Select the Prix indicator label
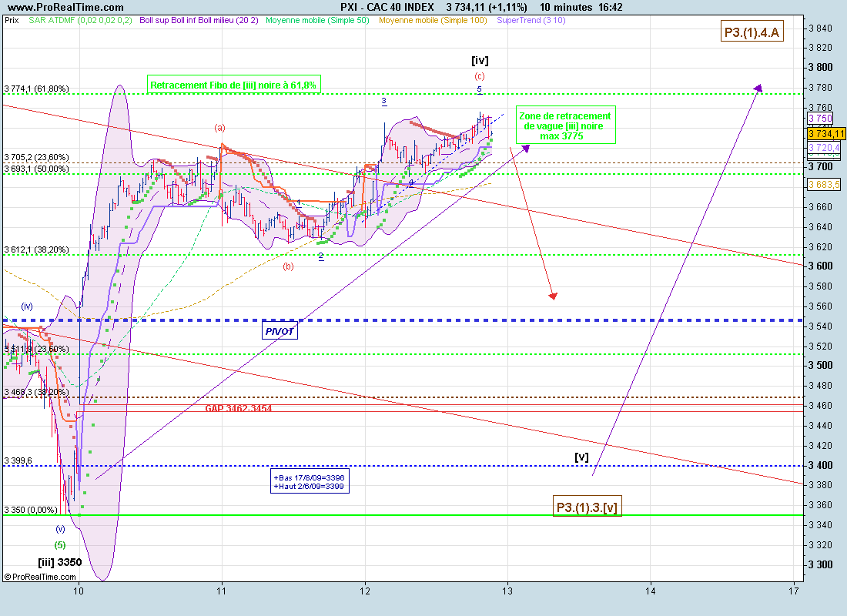847x616 pixels. point(12,20)
